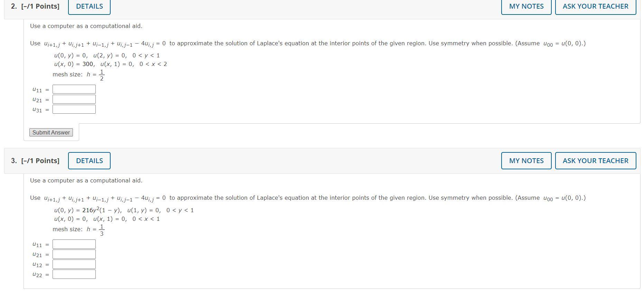Select the u21 input box in question 2
Viewport: 644px width, 301px height.
pyautogui.click(x=74, y=99)
